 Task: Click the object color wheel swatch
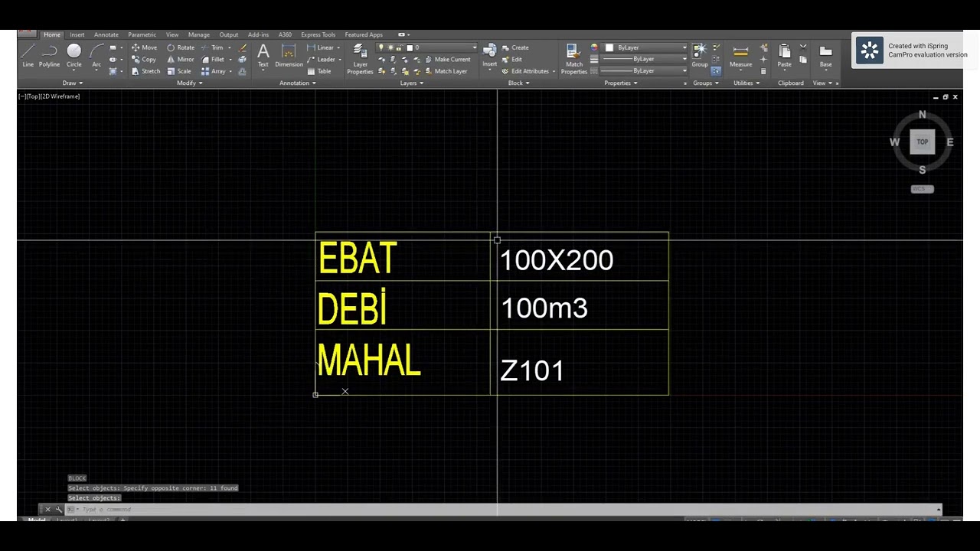pos(594,47)
